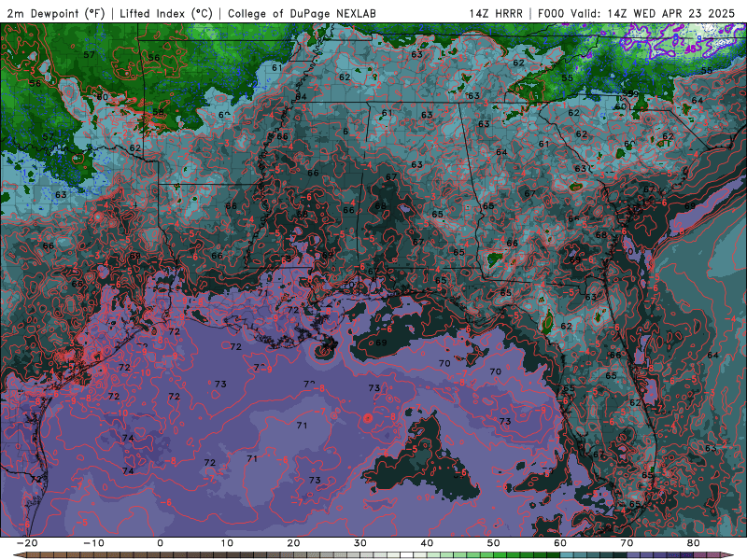This screenshot has height=560, width=747.
Task: Click the '40' colorbar scale label
Action: pos(427,543)
